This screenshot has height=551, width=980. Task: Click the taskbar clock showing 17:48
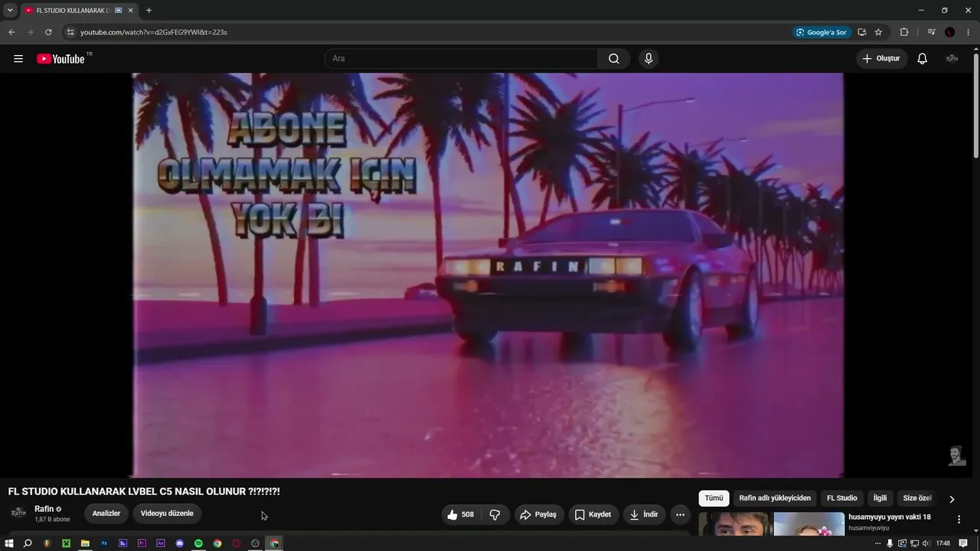pyautogui.click(x=943, y=543)
